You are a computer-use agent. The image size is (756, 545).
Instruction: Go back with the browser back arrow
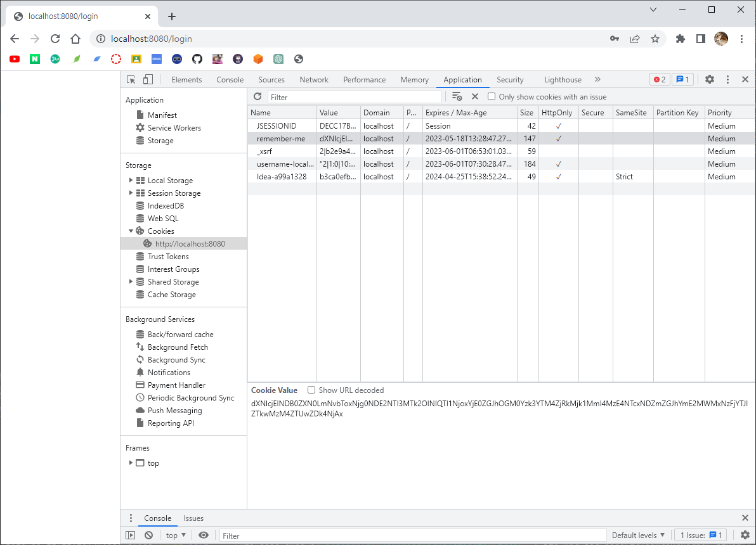click(x=15, y=39)
